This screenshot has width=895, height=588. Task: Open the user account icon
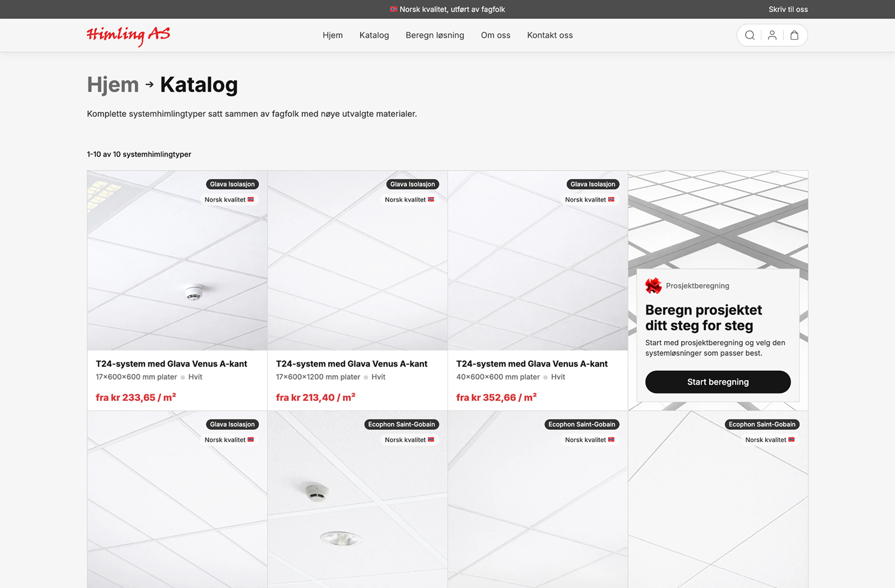click(772, 35)
